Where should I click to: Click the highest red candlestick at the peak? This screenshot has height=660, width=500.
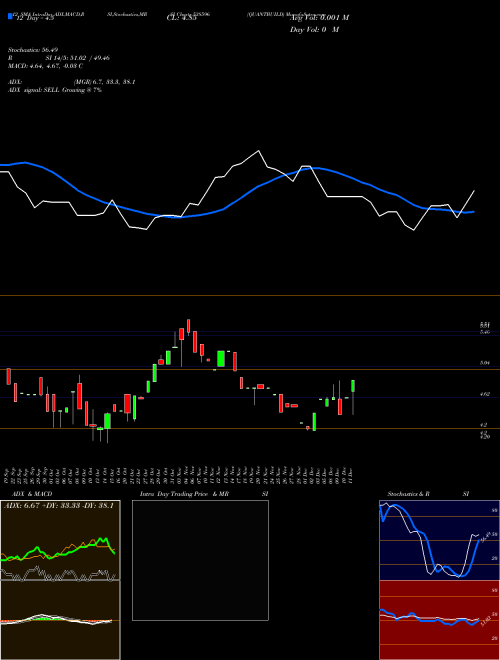click(189, 326)
